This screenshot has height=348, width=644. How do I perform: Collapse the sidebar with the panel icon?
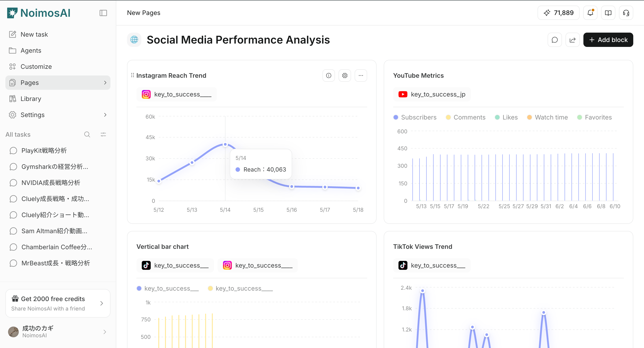[103, 13]
